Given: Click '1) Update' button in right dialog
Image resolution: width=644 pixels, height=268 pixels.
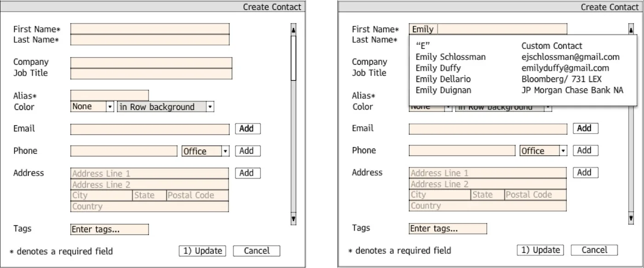Looking at the screenshot, I should [x=540, y=250].
